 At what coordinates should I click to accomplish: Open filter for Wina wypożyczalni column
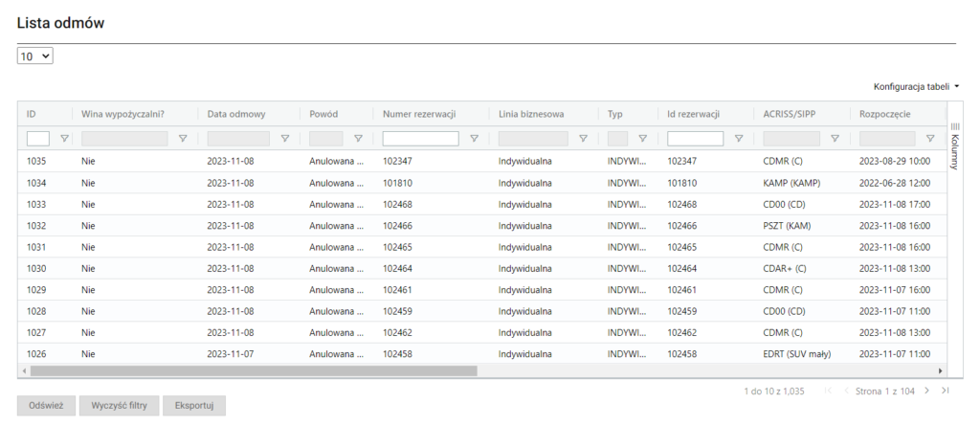183,139
